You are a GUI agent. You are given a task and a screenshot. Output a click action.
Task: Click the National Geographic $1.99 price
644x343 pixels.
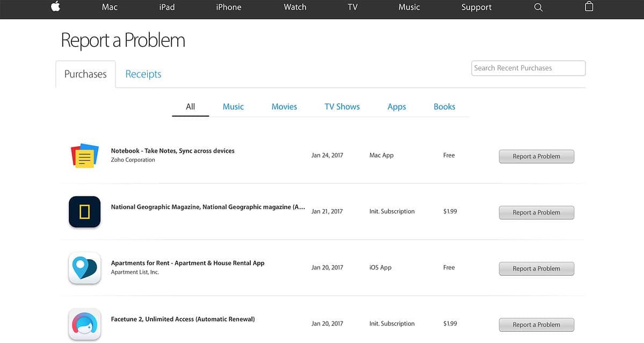(x=450, y=211)
